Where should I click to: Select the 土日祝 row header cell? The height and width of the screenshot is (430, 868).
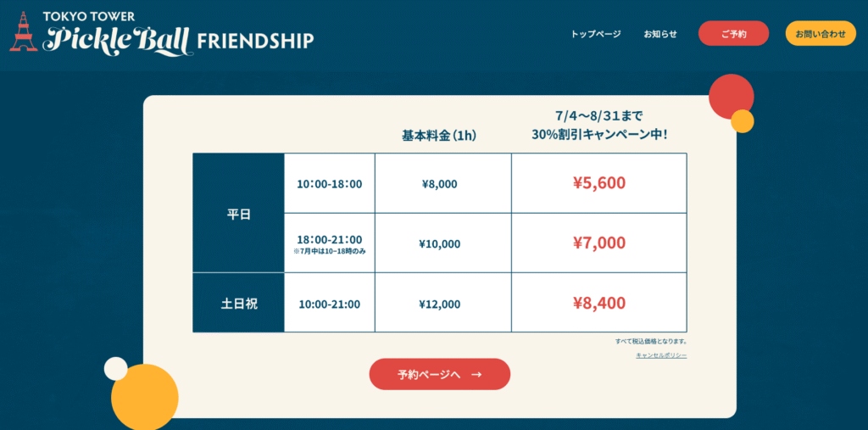pyautogui.click(x=238, y=303)
